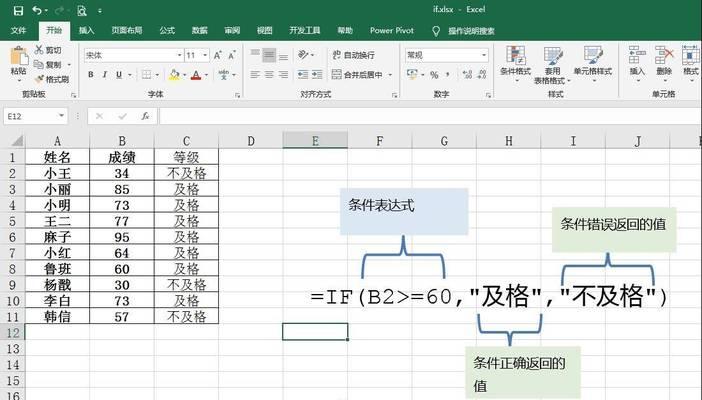The image size is (702, 400).
Task: Open the Font Color dropdown arrow
Action: (x=206, y=75)
